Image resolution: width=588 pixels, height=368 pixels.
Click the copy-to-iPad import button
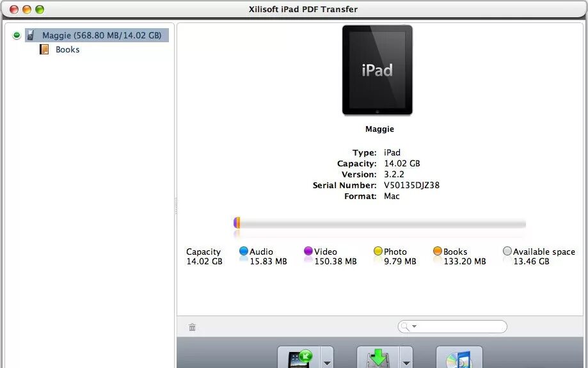pos(299,357)
